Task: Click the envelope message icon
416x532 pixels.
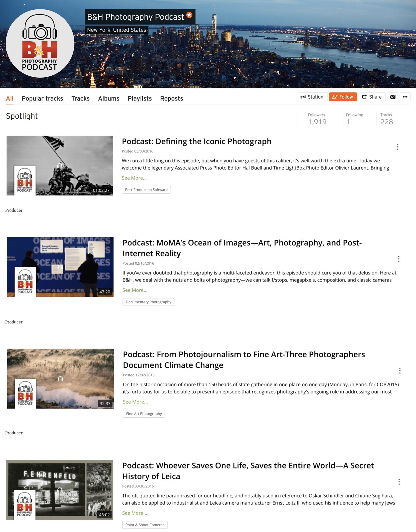Action: (x=393, y=97)
